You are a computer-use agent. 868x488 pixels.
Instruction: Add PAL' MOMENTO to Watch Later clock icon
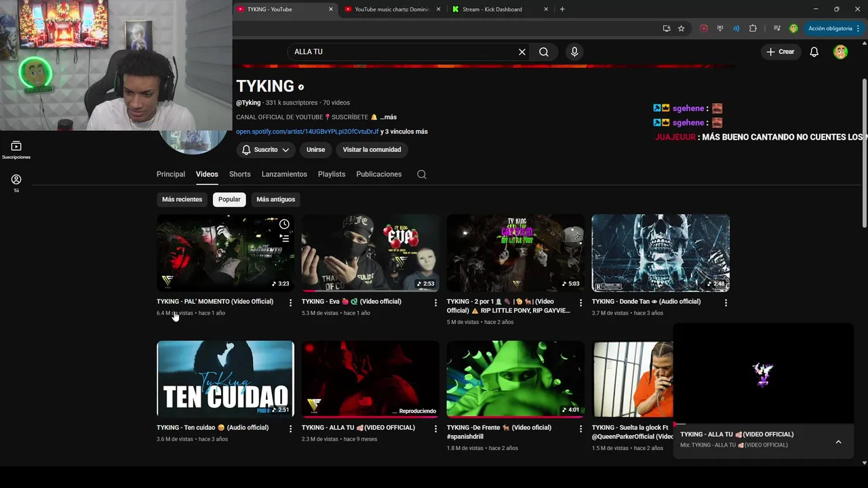(284, 224)
